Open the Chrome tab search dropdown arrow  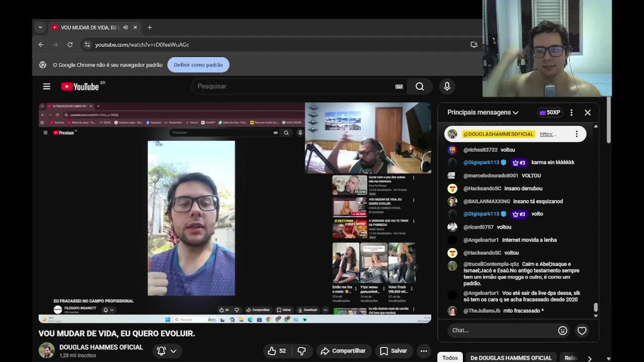pyautogui.click(x=40, y=28)
